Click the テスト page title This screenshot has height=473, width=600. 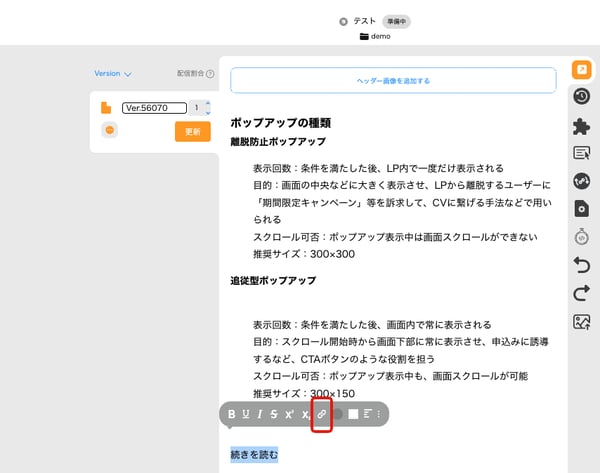click(x=364, y=21)
